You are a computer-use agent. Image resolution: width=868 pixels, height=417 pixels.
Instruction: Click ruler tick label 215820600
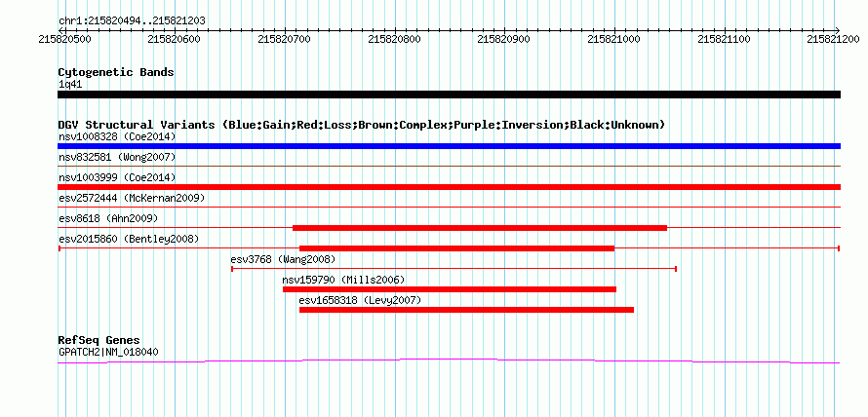[x=175, y=39]
